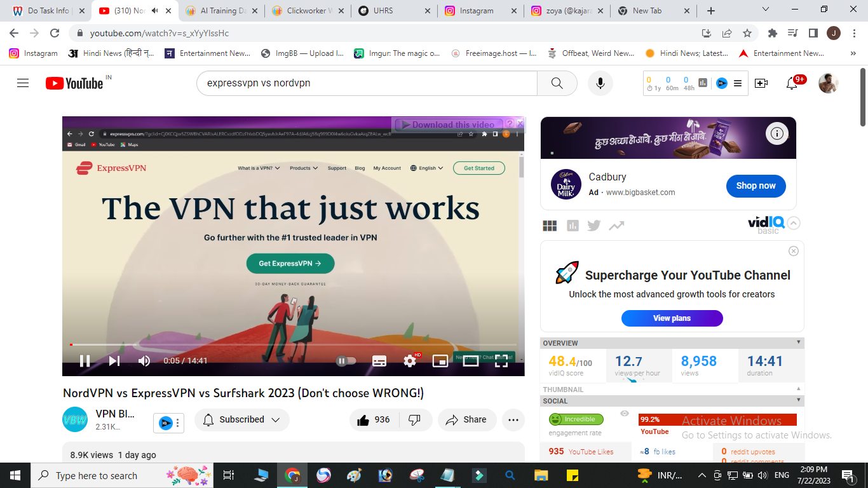Open vidIQ bar chart stats icon in header
The image size is (868, 488).
pos(703,83)
